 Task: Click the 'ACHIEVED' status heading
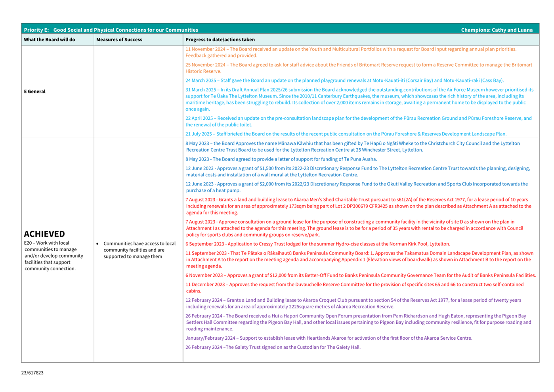coord(44,234)
